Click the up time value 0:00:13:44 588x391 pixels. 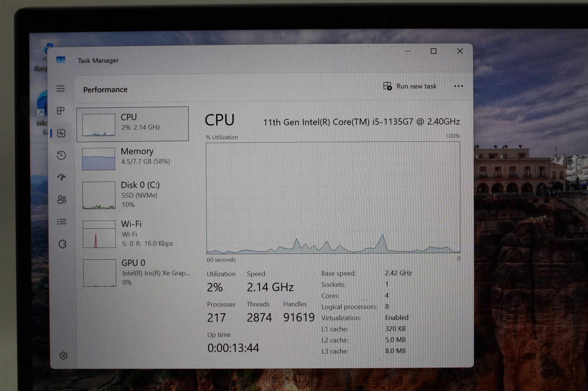233,348
